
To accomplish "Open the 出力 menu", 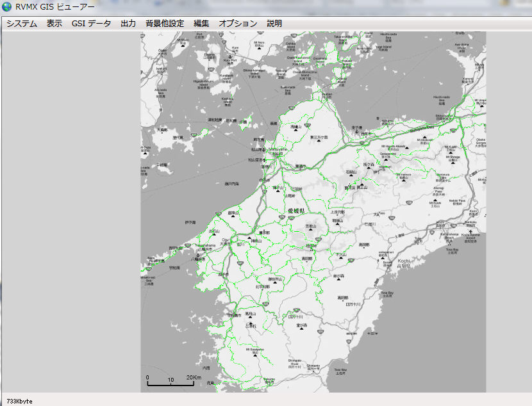I will click(x=128, y=23).
